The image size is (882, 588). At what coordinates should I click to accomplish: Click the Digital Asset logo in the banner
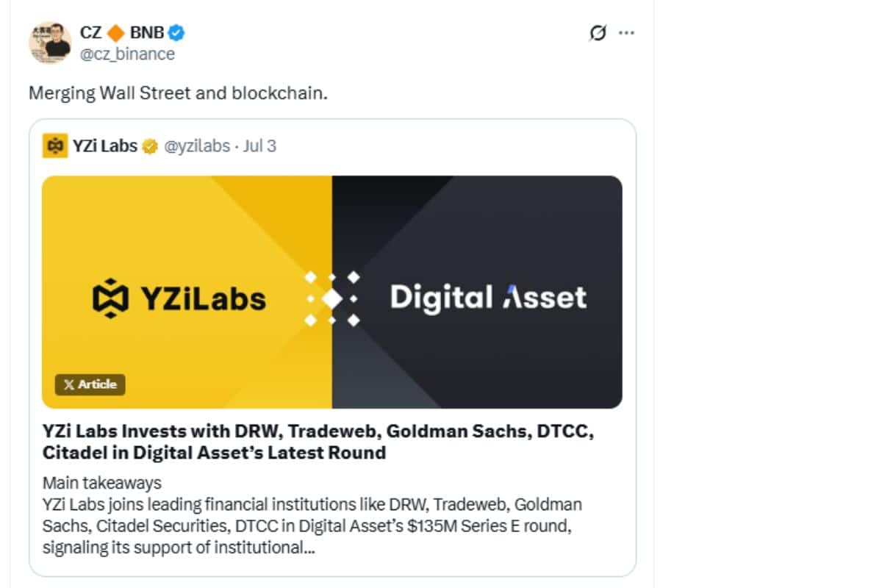tap(488, 298)
